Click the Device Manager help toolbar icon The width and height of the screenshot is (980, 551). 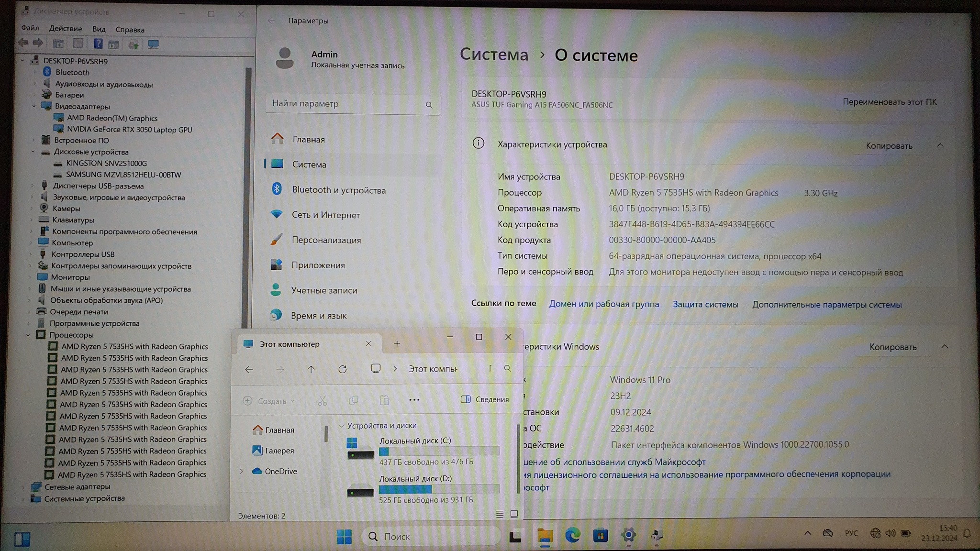pos(98,44)
